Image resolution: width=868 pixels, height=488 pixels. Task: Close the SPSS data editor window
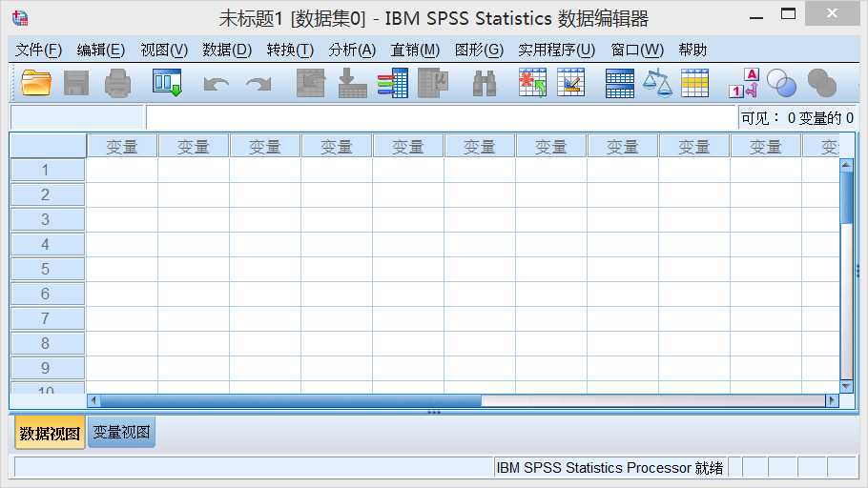pyautogui.click(x=832, y=13)
